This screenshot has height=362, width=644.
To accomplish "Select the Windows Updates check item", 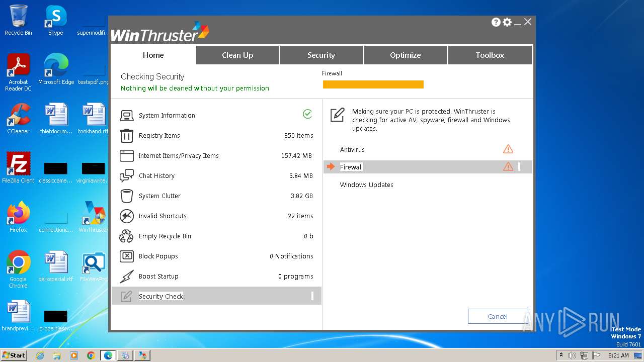I will coord(366,185).
